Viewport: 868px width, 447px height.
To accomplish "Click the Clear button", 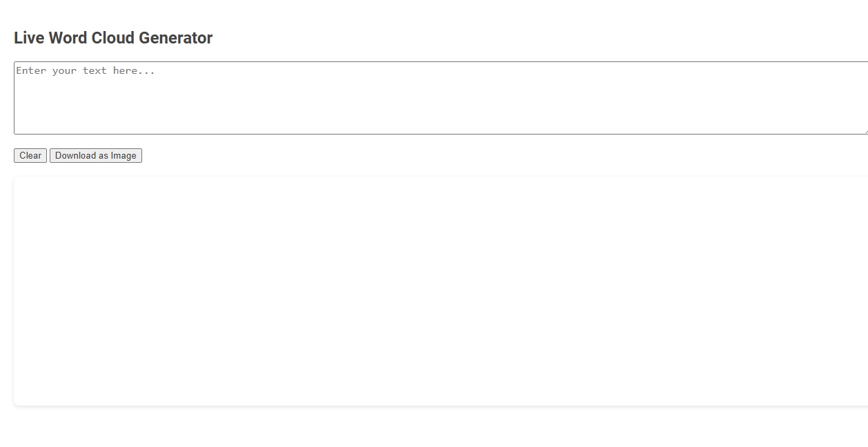I will [x=30, y=156].
